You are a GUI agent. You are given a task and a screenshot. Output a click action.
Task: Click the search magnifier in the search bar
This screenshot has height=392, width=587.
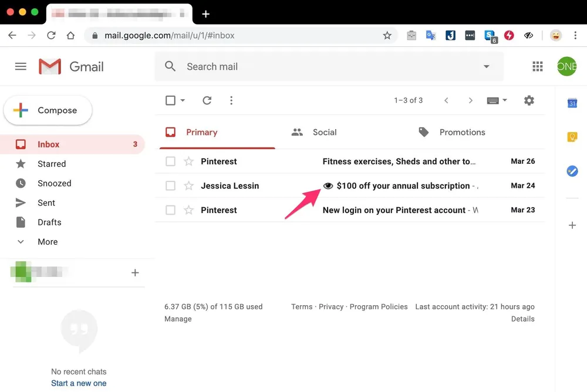[170, 66]
